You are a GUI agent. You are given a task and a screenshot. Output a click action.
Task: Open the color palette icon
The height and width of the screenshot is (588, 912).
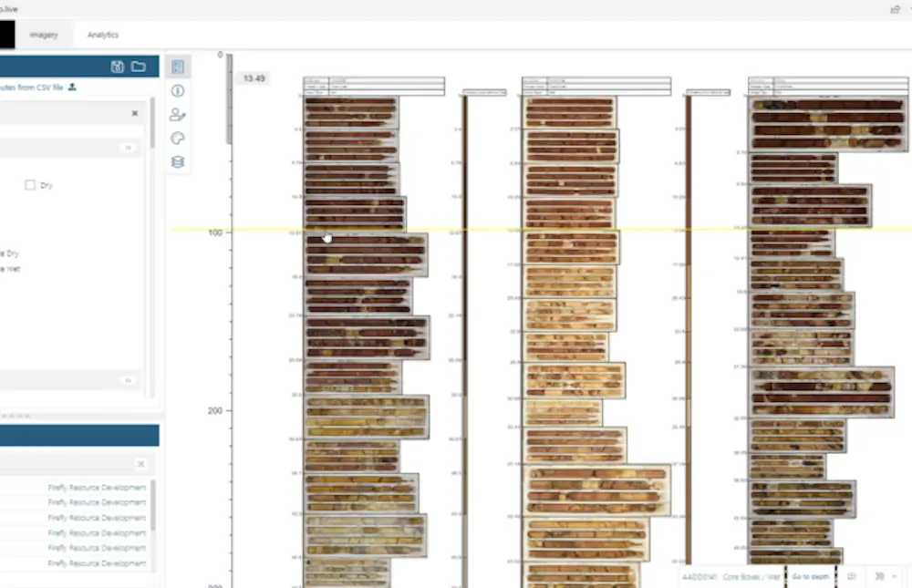[178, 139]
